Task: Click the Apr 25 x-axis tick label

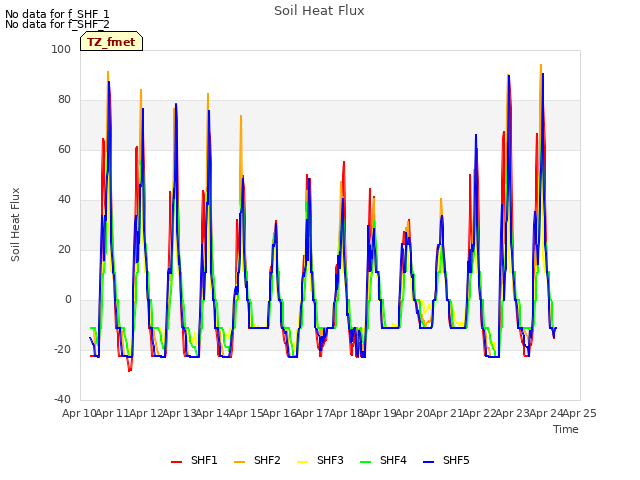Action: pyautogui.click(x=580, y=413)
